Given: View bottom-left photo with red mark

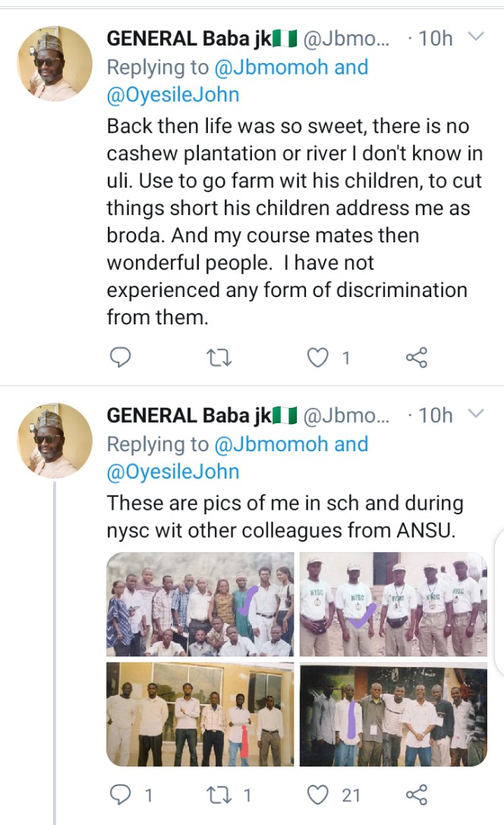Looking at the screenshot, I should coord(200,714).
